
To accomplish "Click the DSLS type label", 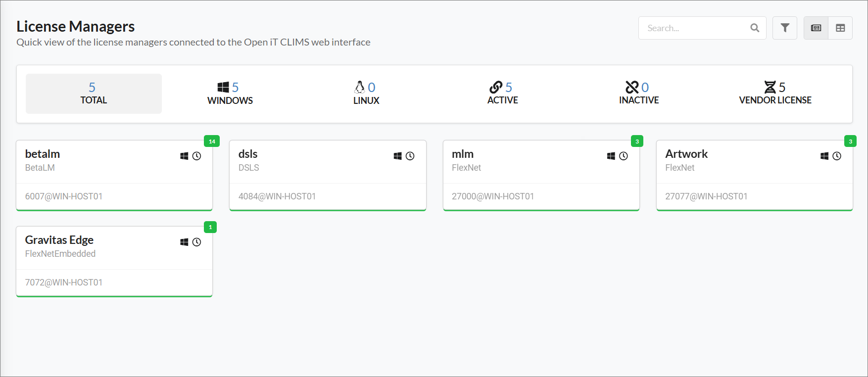I will click(249, 168).
